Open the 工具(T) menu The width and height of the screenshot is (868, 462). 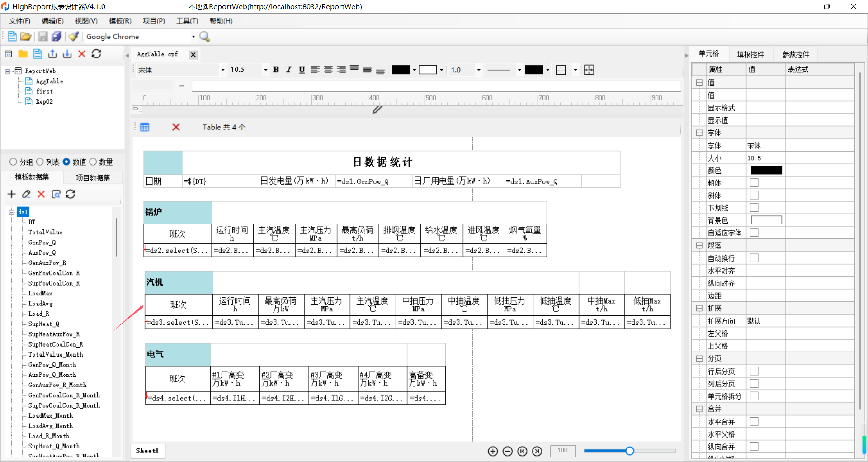click(187, 21)
